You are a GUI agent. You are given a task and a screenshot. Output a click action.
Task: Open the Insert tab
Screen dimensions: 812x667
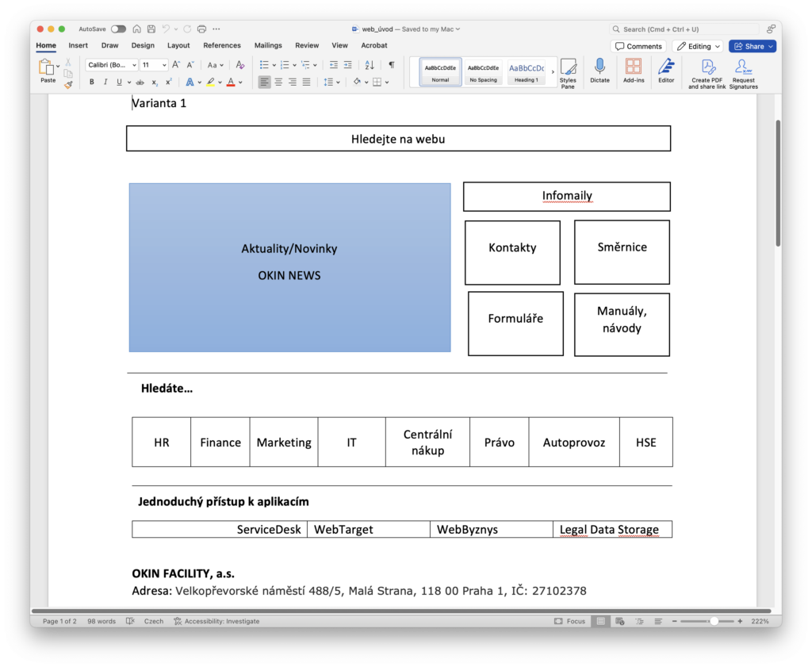tap(78, 45)
